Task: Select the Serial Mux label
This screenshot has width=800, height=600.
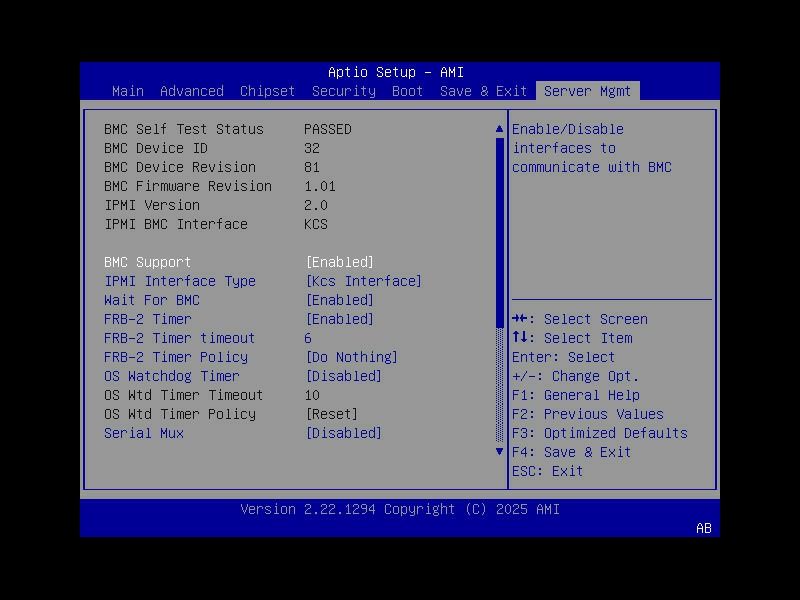Action: tap(143, 433)
